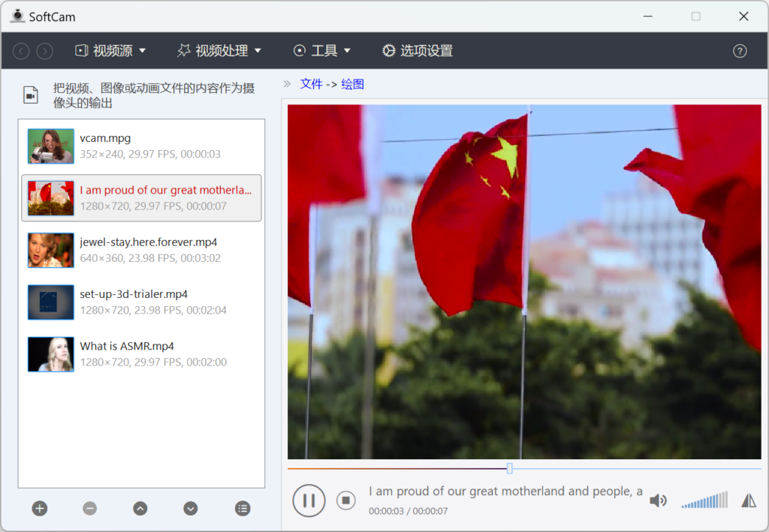Click the breadcrumb expander chevron
Viewport: 769px width, 532px height.
point(286,84)
